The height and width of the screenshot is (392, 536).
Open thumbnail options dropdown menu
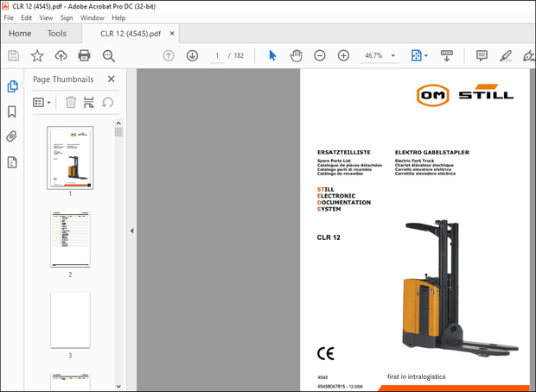[x=41, y=102]
